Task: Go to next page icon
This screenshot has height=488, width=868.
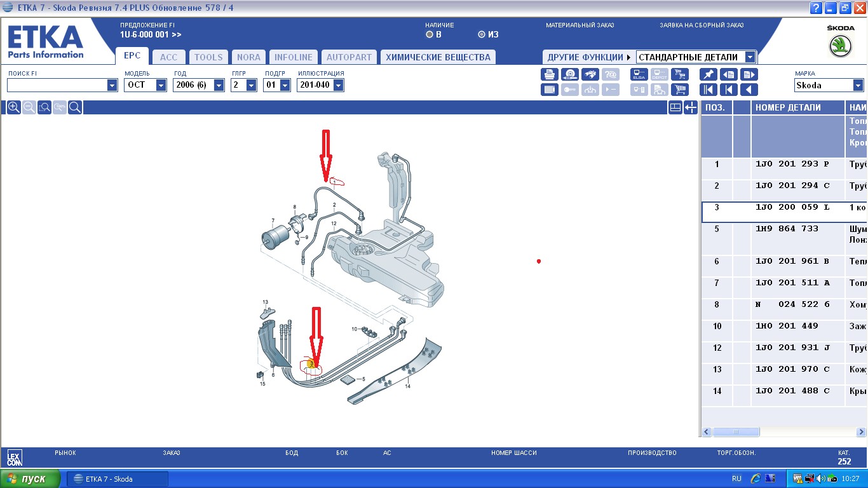Action: pos(749,74)
